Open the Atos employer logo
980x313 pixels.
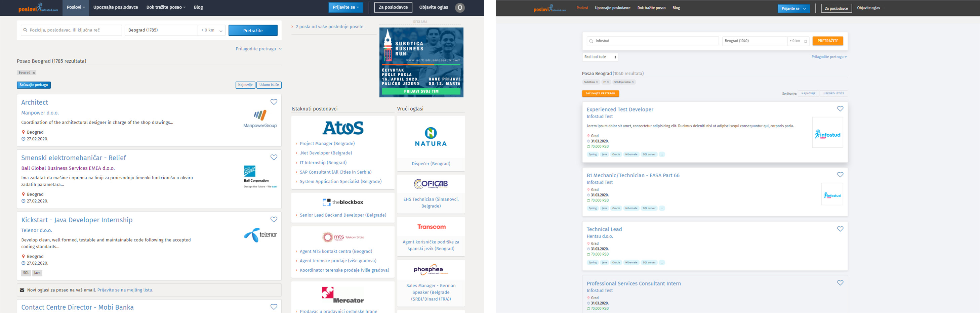click(343, 128)
